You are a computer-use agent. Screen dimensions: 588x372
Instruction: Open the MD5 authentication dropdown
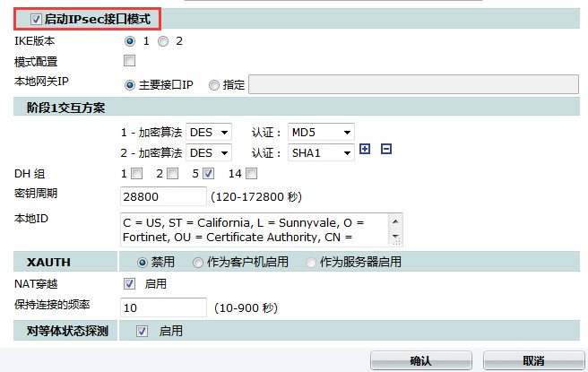pyautogui.click(x=321, y=132)
